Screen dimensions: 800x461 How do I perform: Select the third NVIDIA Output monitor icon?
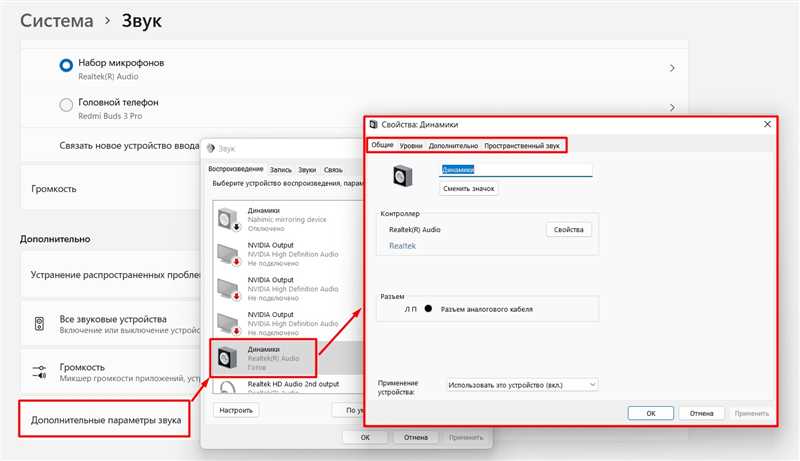point(229,323)
